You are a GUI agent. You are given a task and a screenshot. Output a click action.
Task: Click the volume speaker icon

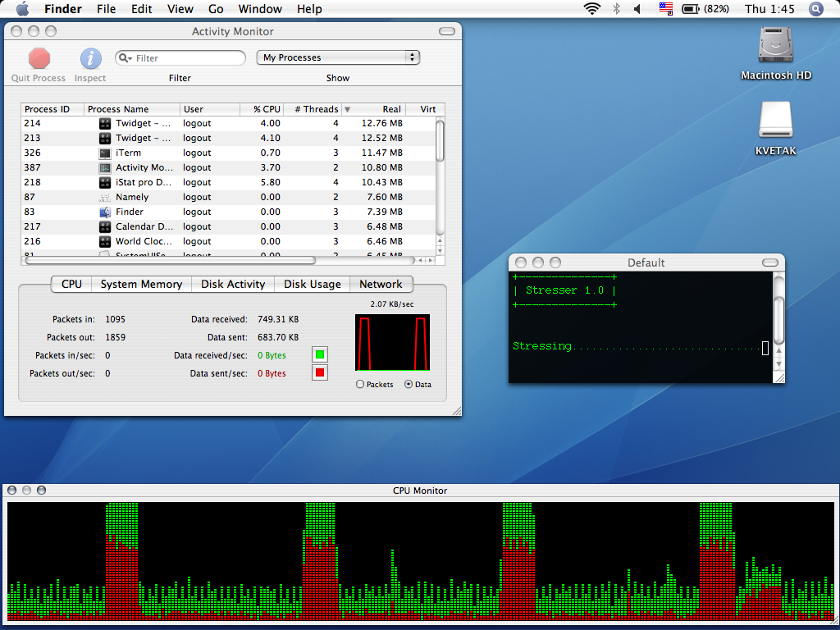tap(637, 9)
